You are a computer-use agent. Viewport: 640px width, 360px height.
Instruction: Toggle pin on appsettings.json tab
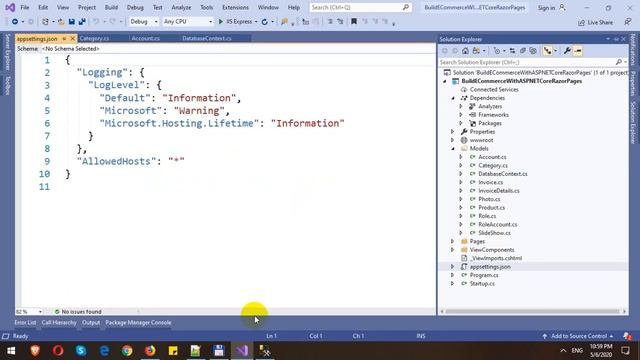[x=64, y=39]
